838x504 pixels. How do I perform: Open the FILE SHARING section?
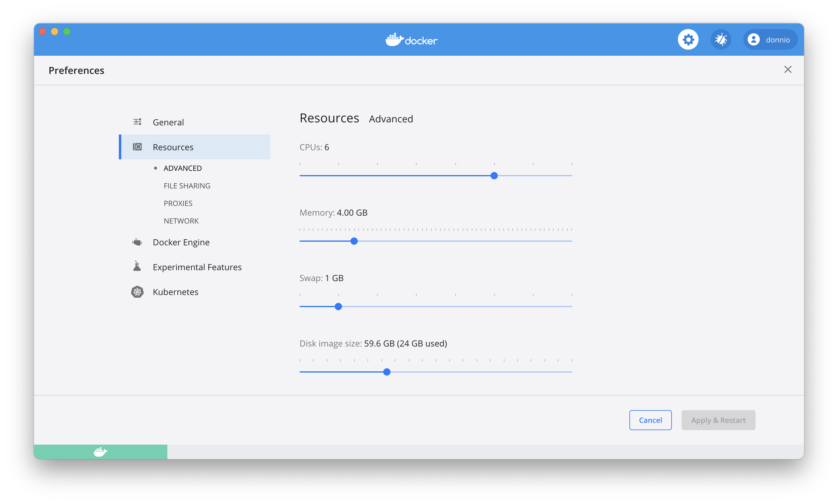point(187,185)
